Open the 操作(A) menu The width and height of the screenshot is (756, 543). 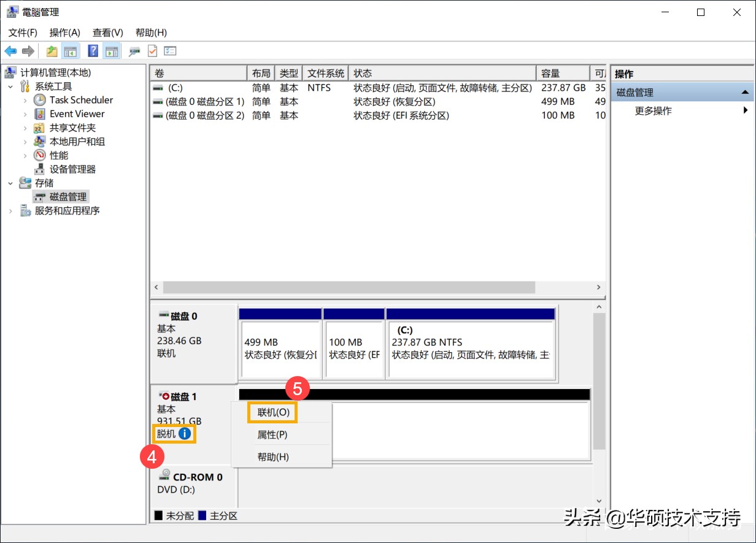pos(64,32)
